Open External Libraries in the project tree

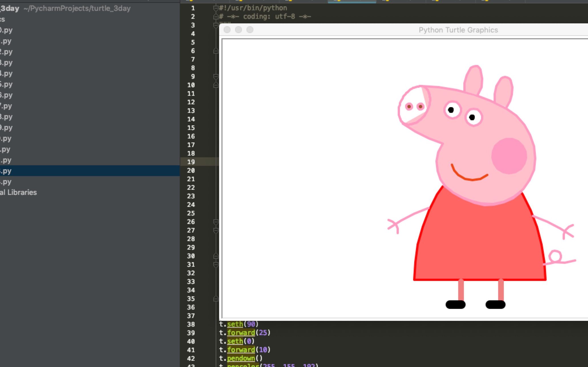(x=18, y=192)
